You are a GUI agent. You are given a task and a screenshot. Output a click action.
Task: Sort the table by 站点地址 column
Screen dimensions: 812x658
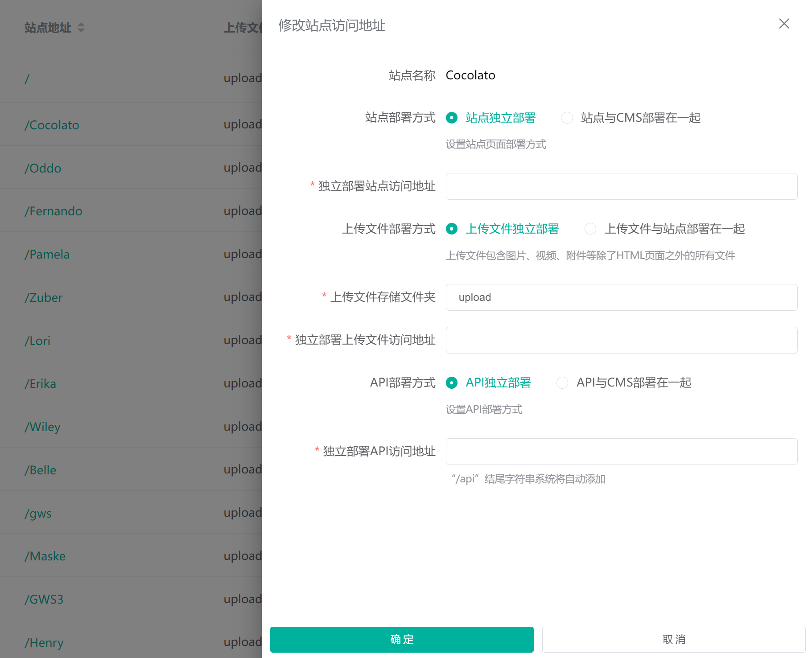tap(82, 28)
